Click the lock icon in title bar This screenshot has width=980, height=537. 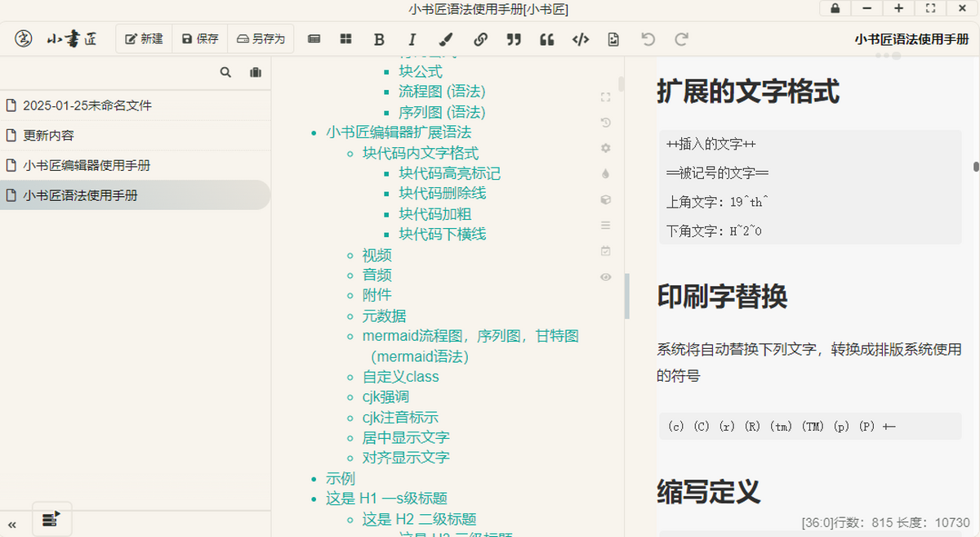pyautogui.click(x=835, y=8)
